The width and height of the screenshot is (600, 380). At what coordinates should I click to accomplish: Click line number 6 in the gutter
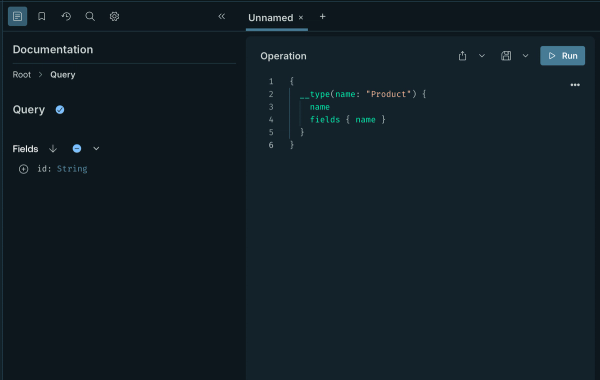271,145
